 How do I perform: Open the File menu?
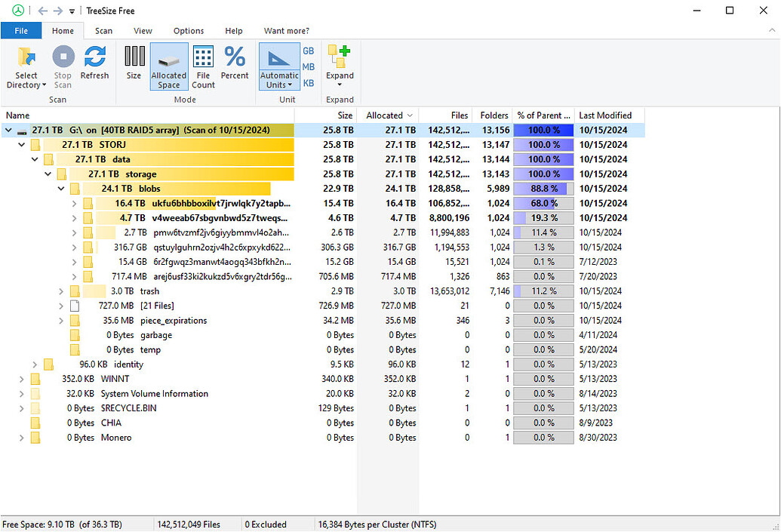tap(21, 30)
